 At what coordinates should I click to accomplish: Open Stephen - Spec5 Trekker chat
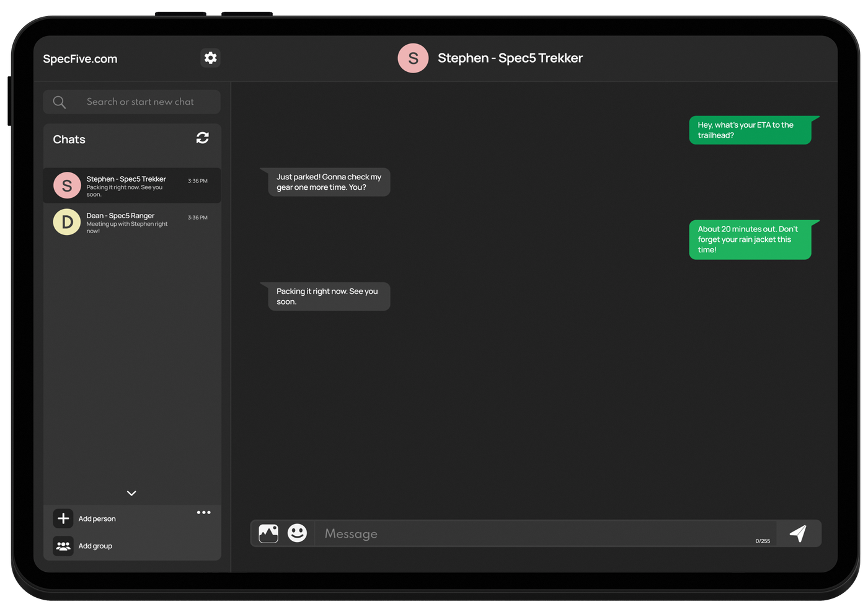(x=131, y=185)
